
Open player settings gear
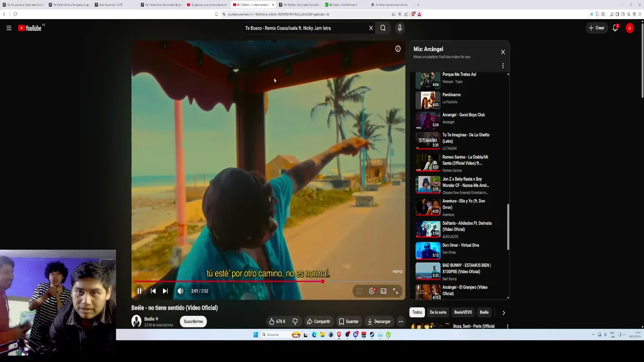coord(372,291)
